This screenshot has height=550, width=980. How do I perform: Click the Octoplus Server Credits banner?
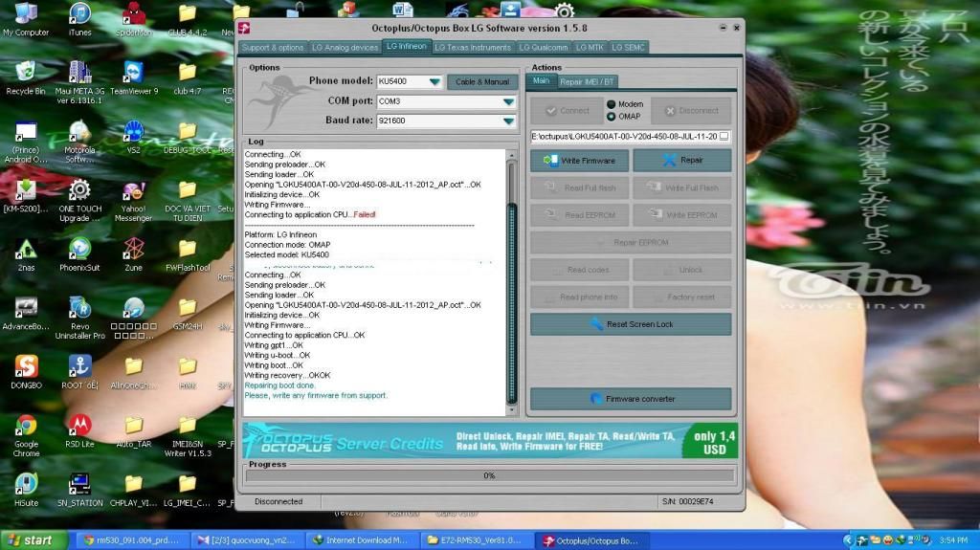489,441
